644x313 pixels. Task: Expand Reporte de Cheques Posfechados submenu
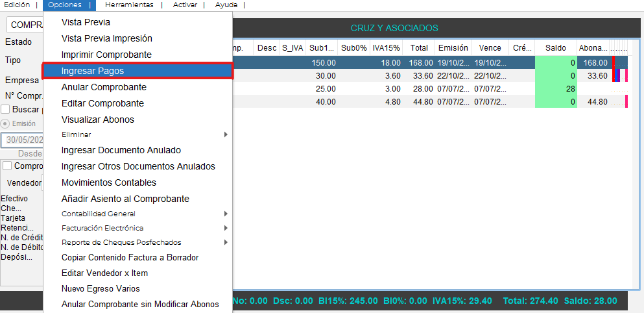coord(226,242)
